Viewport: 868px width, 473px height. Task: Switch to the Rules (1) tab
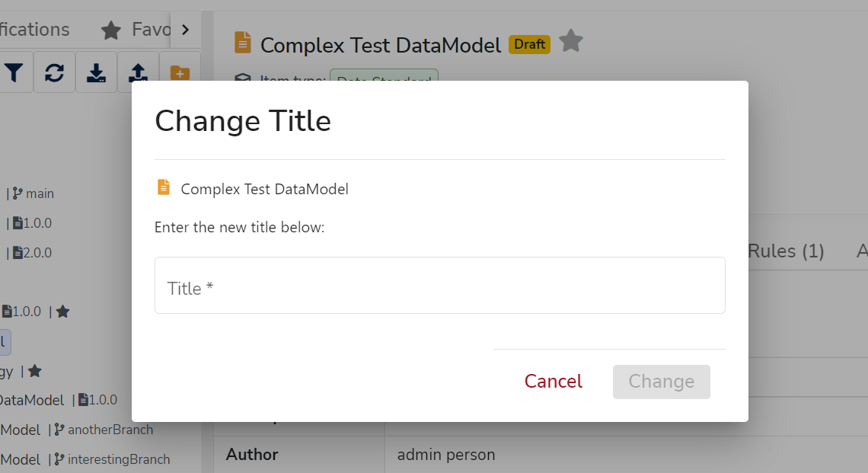786,251
